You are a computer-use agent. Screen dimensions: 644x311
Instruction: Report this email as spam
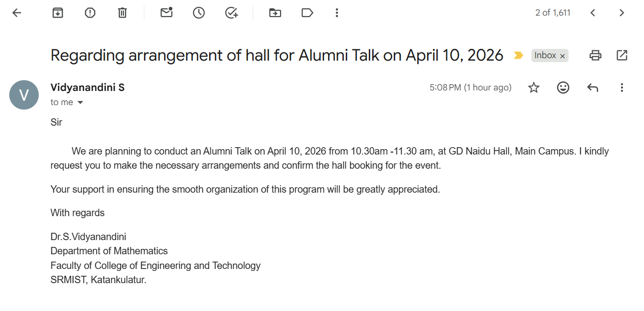(90, 13)
